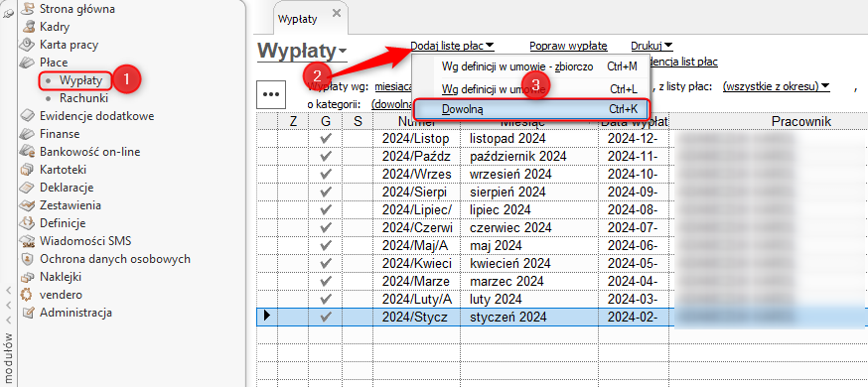
Task: Select cell październik 2024
Action: click(529, 157)
